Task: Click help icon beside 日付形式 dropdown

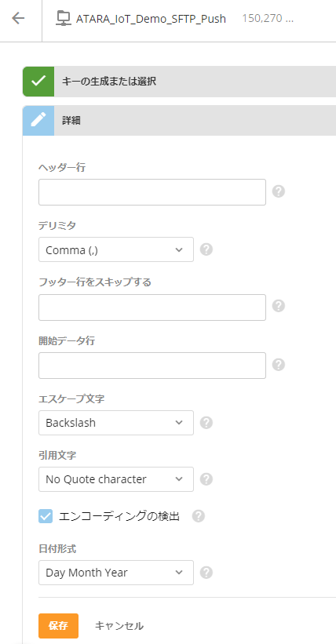Action: coord(206,573)
